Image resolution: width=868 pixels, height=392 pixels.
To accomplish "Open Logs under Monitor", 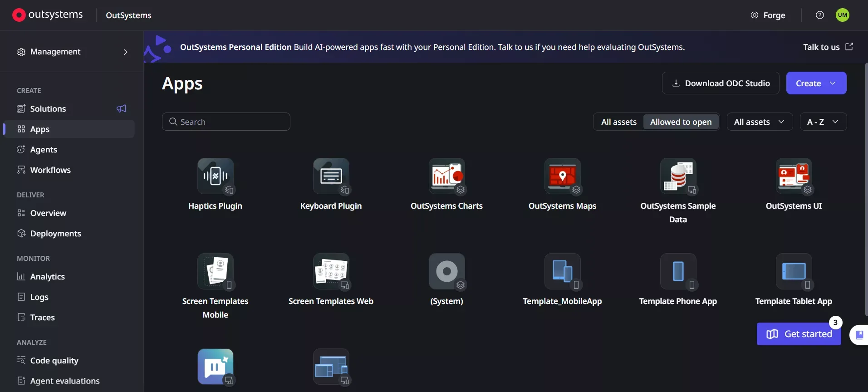I will (69, 297).
